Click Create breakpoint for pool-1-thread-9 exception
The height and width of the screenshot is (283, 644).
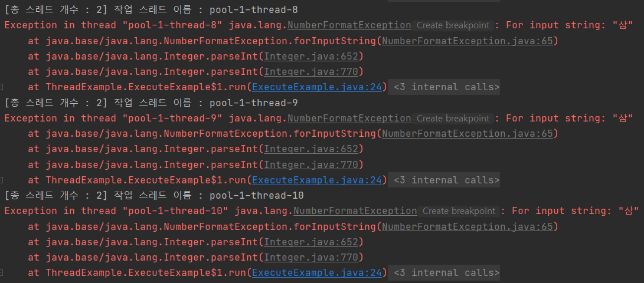tap(452, 119)
